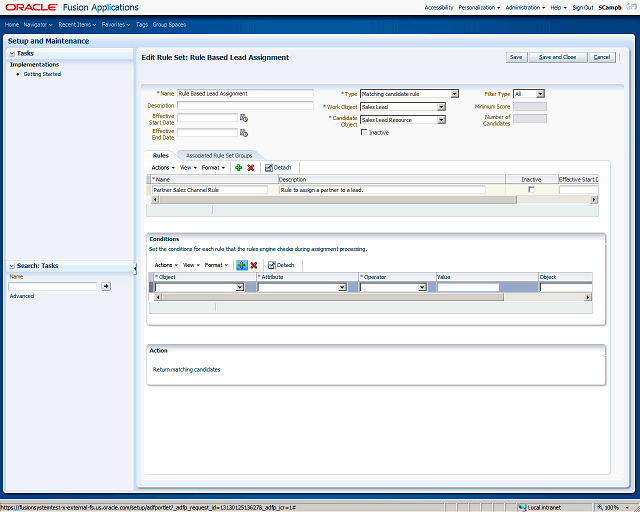
Task: Click the Description input field
Action: 245,105
